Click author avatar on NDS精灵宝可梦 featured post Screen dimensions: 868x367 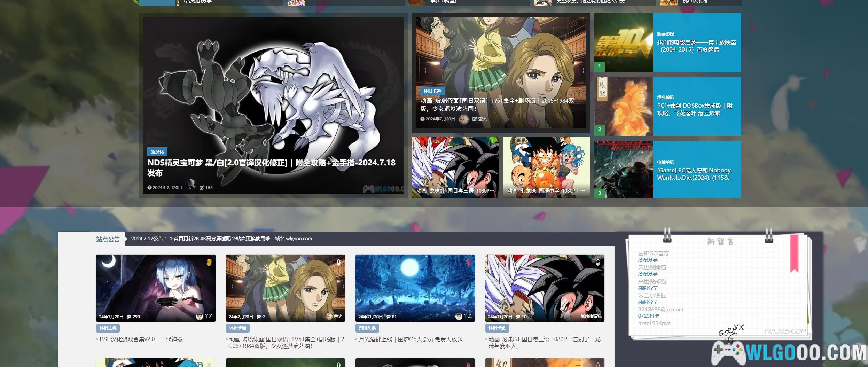click(190, 185)
